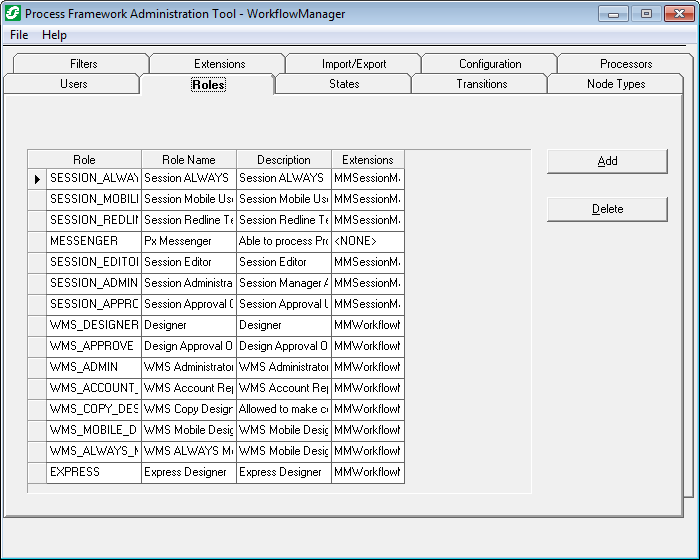This screenshot has width=700, height=560.
Task: Select the Processors tab
Action: (626, 64)
